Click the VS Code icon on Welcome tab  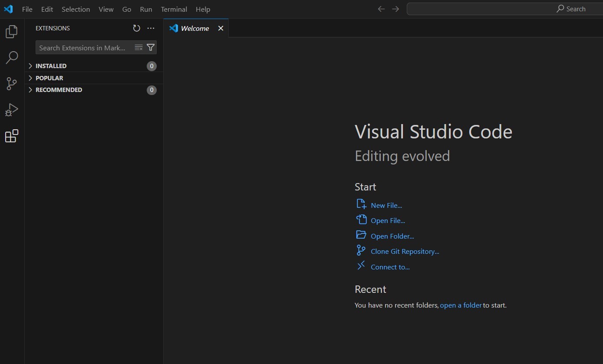point(174,28)
